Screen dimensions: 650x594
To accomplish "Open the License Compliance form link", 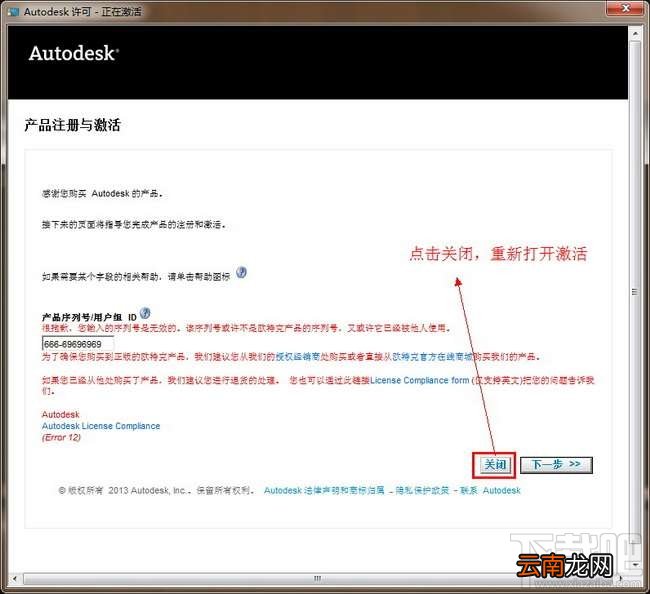I will [x=420, y=380].
